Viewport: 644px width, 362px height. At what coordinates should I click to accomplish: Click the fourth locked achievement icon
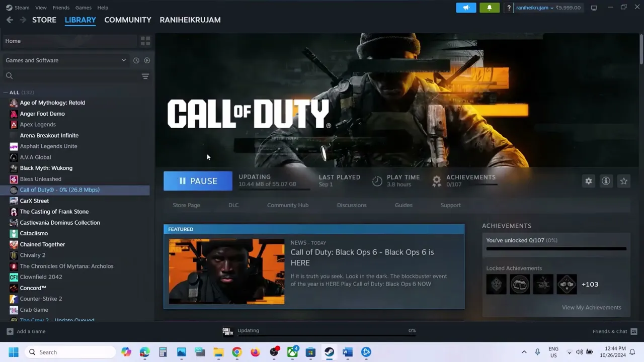coord(567,284)
